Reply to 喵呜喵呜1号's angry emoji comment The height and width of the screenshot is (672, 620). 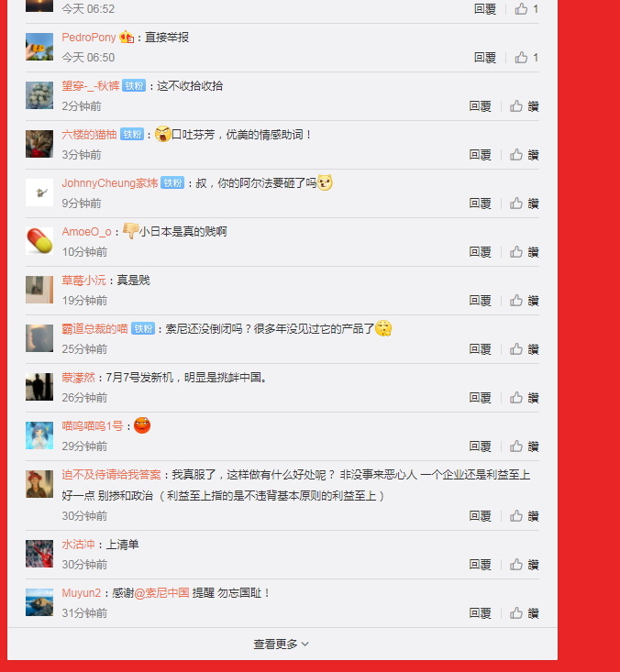[480, 446]
